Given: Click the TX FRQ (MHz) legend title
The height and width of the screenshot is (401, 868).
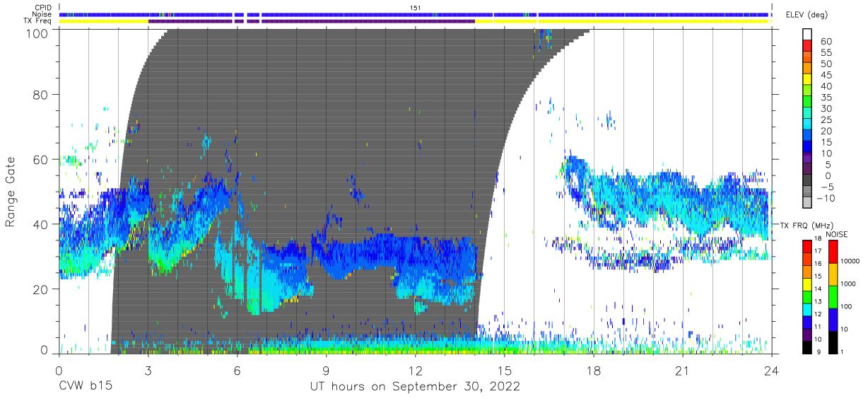Looking at the screenshot, I should 807,225.
